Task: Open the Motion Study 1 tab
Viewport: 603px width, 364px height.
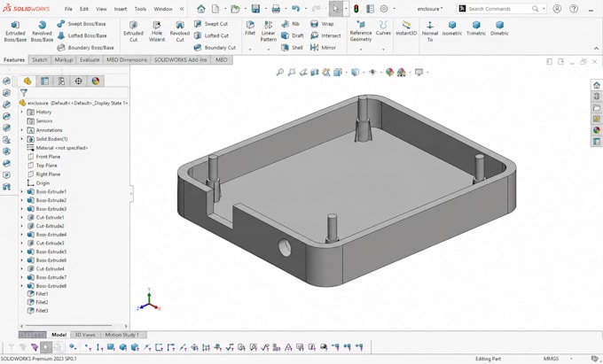Action: click(121, 335)
